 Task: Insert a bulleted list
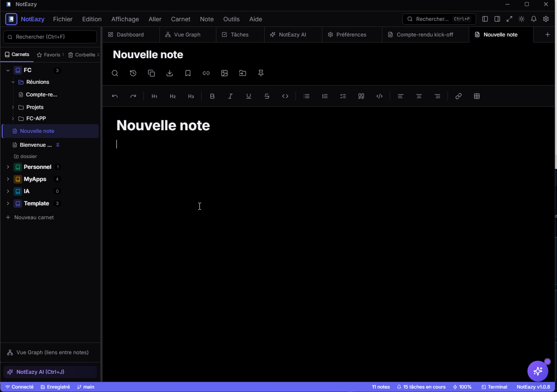click(306, 96)
